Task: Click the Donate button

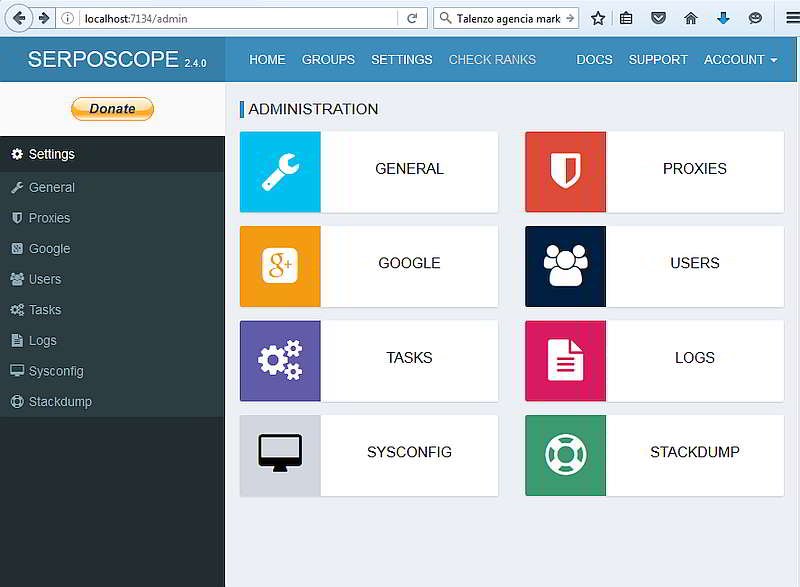Action: click(x=112, y=109)
